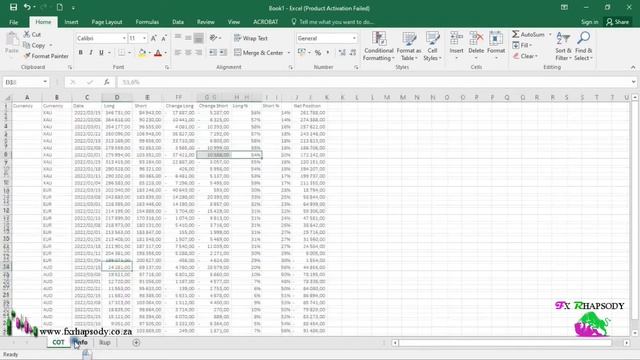Viewport: 640px width, 360px height.
Task: Click the Share button
Action: pyautogui.click(x=618, y=22)
